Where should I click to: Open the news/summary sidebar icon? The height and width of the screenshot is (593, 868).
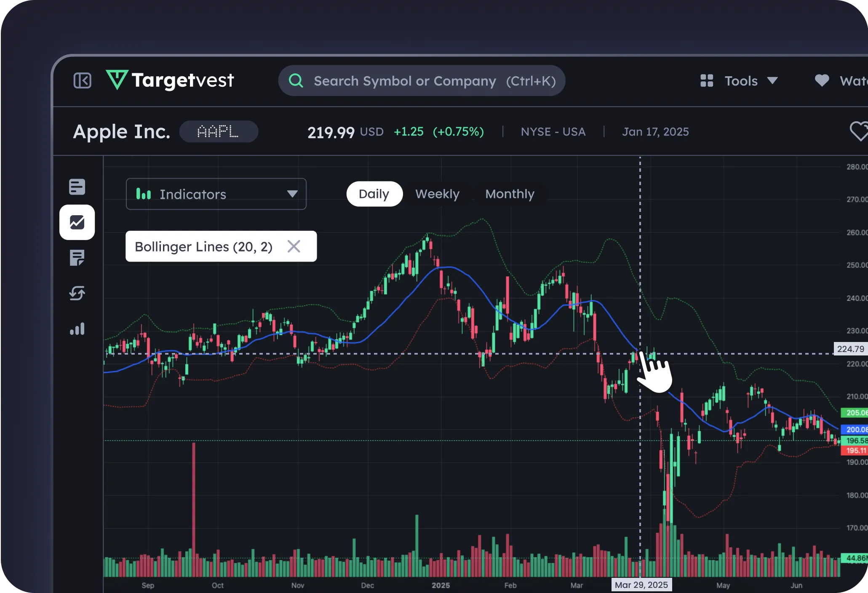77,187
